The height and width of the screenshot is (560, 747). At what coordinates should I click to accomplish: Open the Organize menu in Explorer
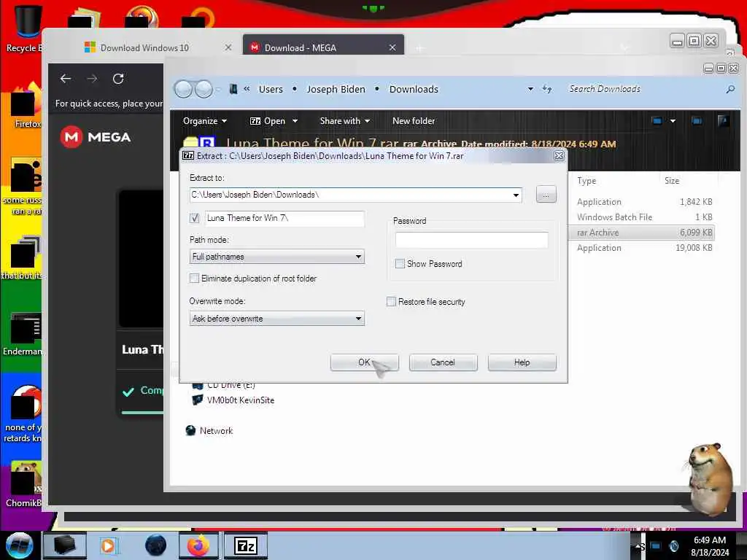point(205,121)
